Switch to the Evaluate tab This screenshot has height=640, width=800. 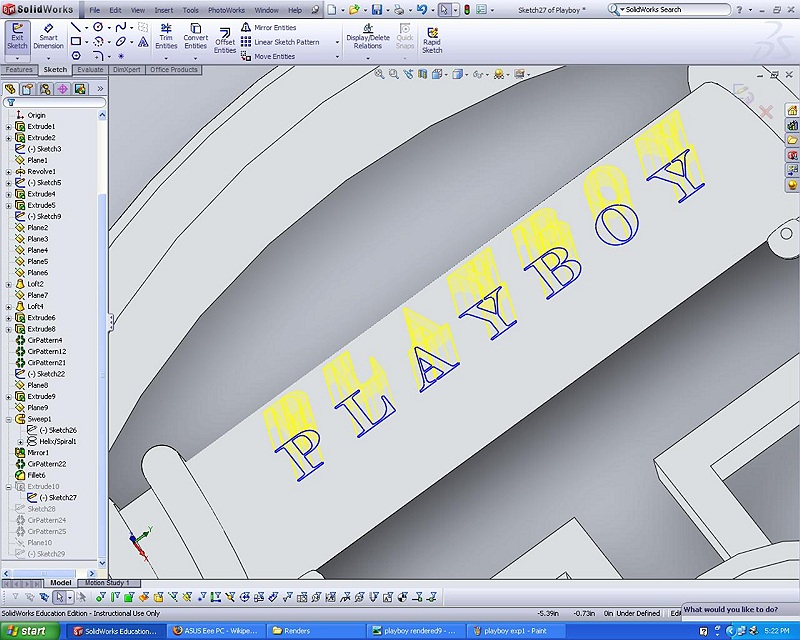click(x=90, y=70)
